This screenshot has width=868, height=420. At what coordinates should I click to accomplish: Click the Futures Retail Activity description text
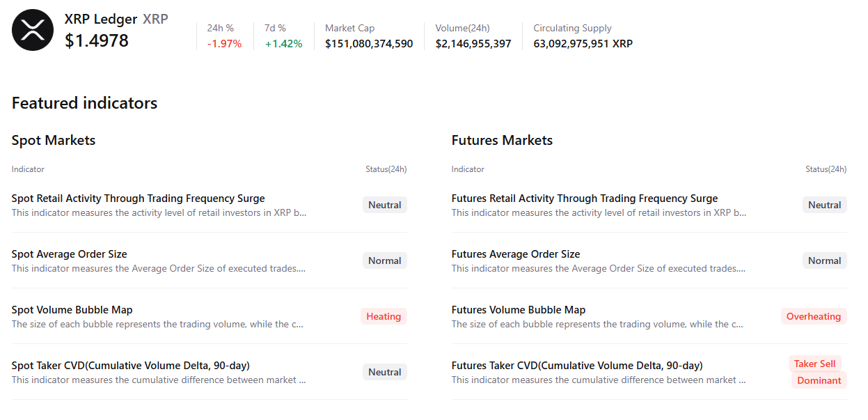coord(599,212)
